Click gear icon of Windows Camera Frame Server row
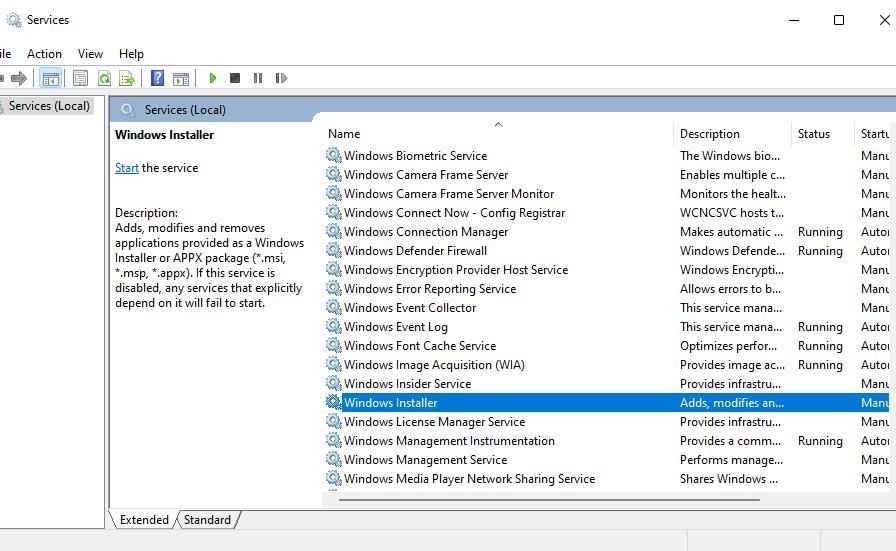This screenshot has width=896, height=551. click(x=334, y=174)
